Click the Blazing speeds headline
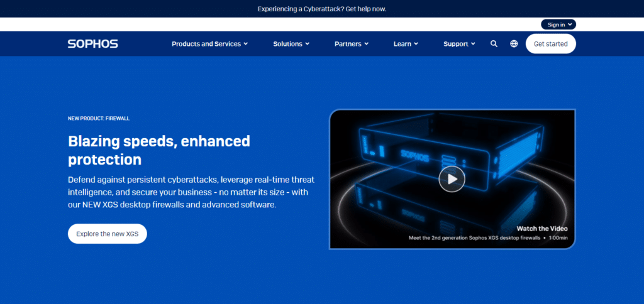This screenshot has height=304, width=644. coord(159,150)
